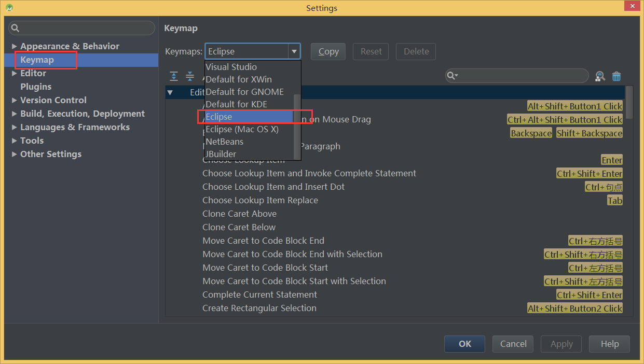Select Choose Lookup Item and Invoke Complete Statement
The image size is (644, 364).
pos(395,173)
